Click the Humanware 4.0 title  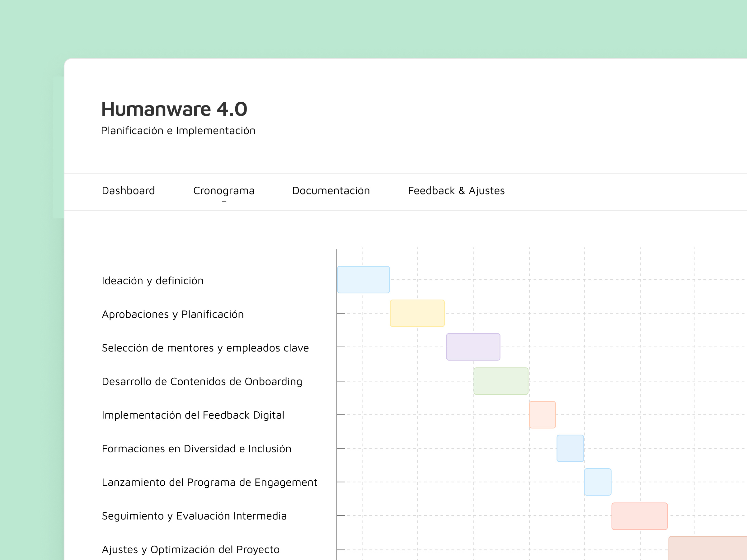coord(174,109)
